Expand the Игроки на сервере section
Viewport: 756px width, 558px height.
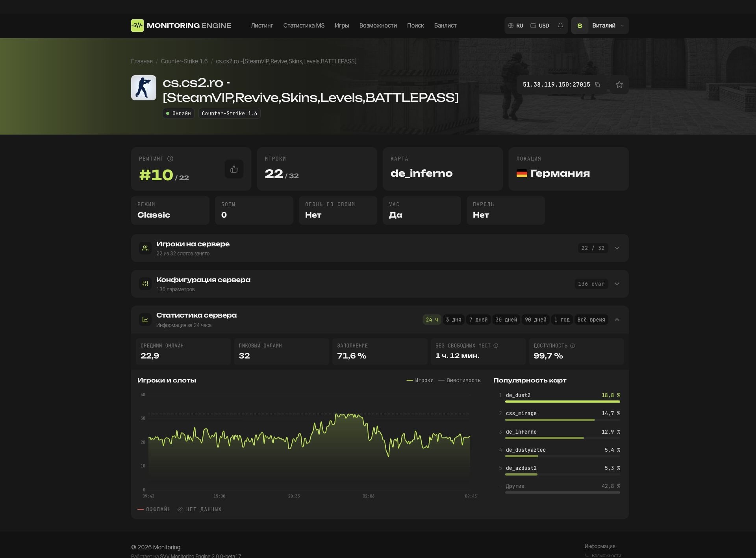pyautogui.click(x=617, y=248)
